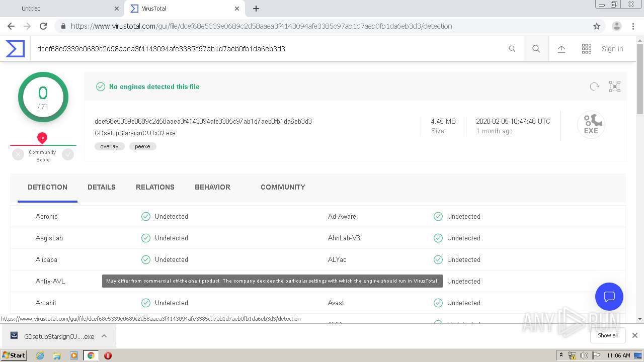
Task: Open the blue chat support button
Action: (609, 296)
